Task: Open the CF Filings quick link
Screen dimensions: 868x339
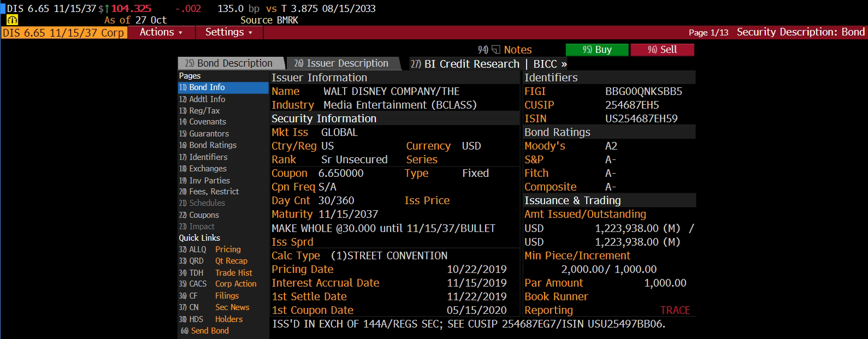Action: click(209, 296)
